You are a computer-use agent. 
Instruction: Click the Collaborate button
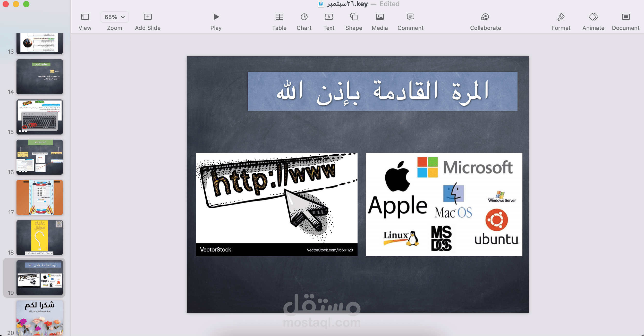click(485, 17)
